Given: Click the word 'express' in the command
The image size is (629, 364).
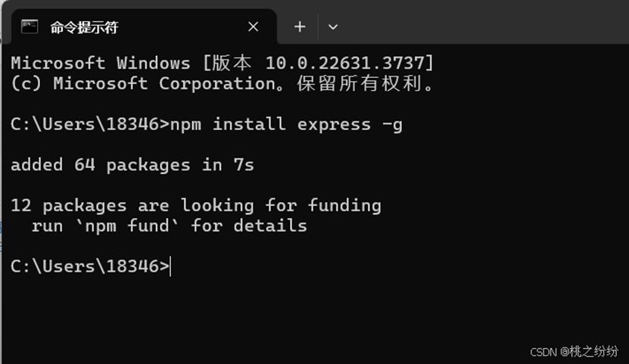Looking at the screenshot, I should point(334,125).
